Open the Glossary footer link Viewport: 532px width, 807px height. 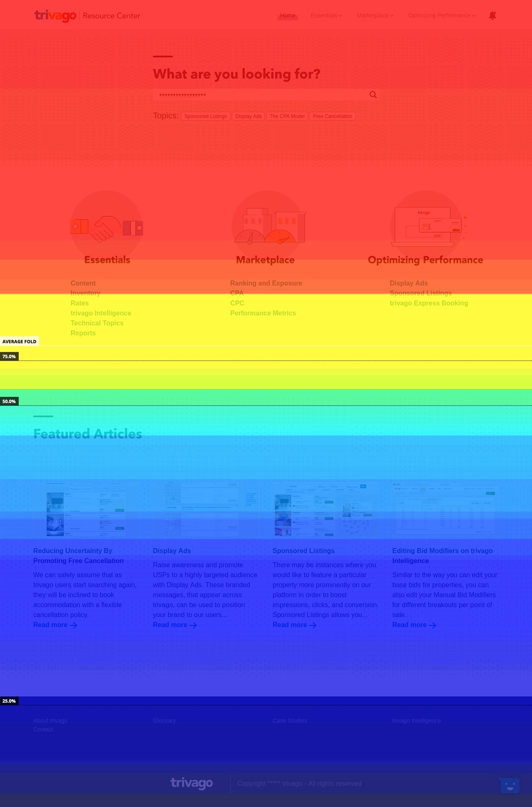[x=165, y=721]
